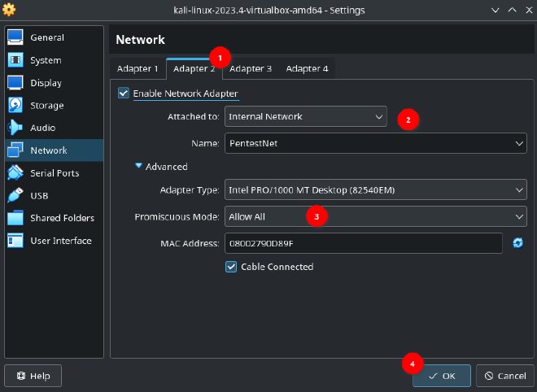Open the Serial Ports settings page
This screenshot has width=537, height=392.
[55, 173]
